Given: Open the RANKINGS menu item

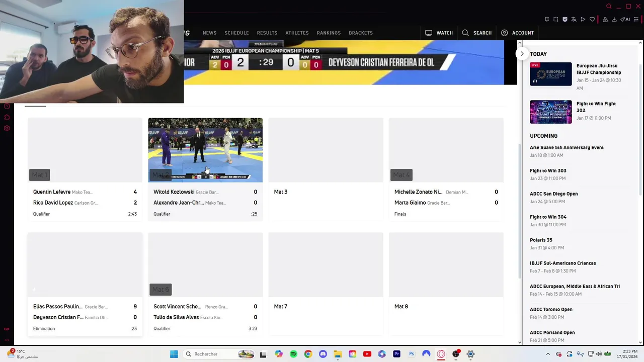Looking at the screenshot, I should (x=329, y=33).
